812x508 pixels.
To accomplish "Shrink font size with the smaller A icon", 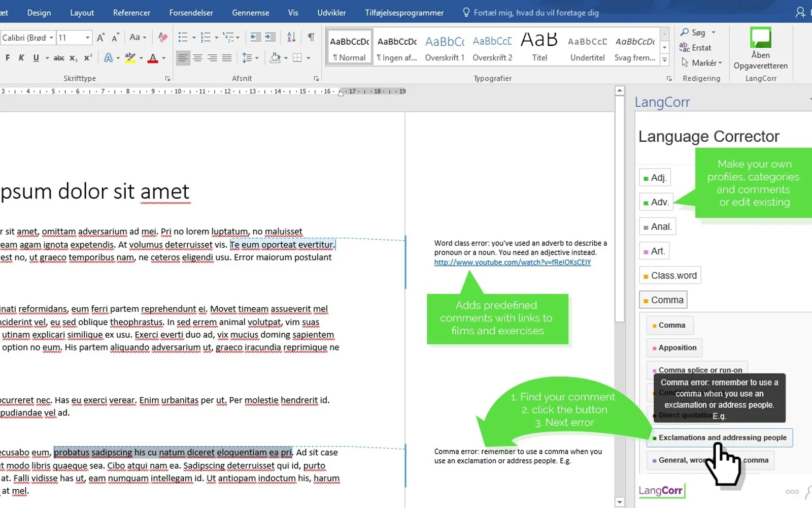I will click(115, 38).
